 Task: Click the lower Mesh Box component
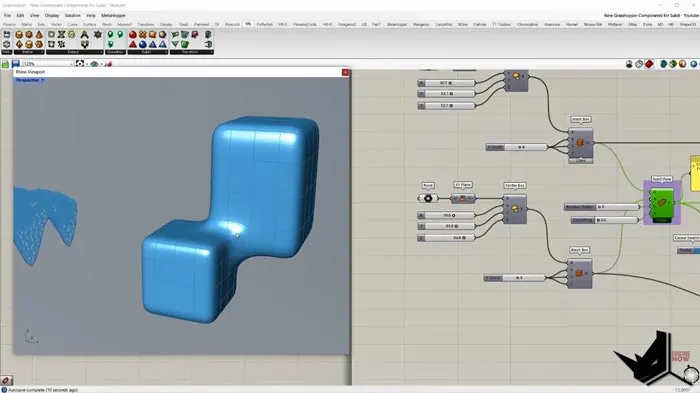click(x=580, y=273)
